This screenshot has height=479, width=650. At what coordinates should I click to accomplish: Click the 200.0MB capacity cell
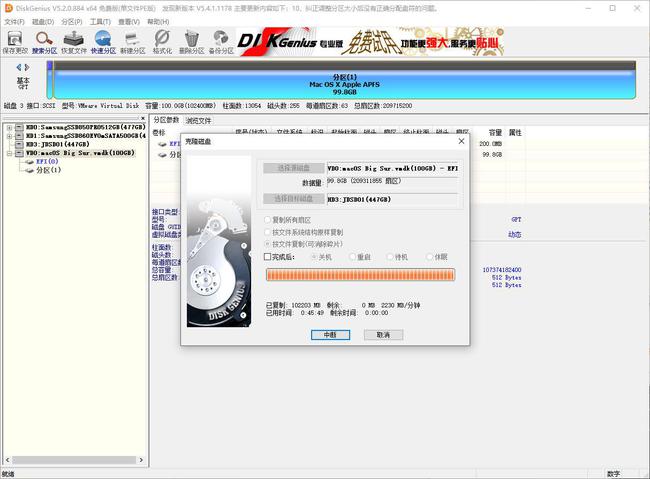490,144
